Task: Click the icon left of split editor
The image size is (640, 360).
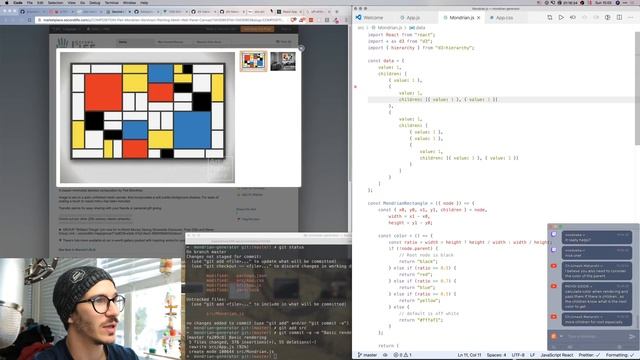Action: (608, 18)
